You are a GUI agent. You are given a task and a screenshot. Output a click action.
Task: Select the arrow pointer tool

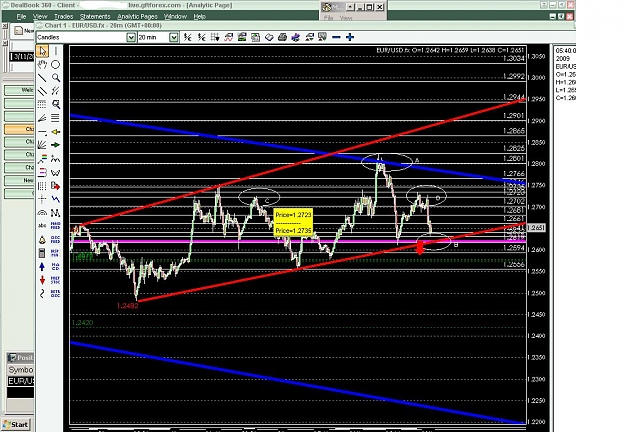pyautogui.click(x=43, y=51)
